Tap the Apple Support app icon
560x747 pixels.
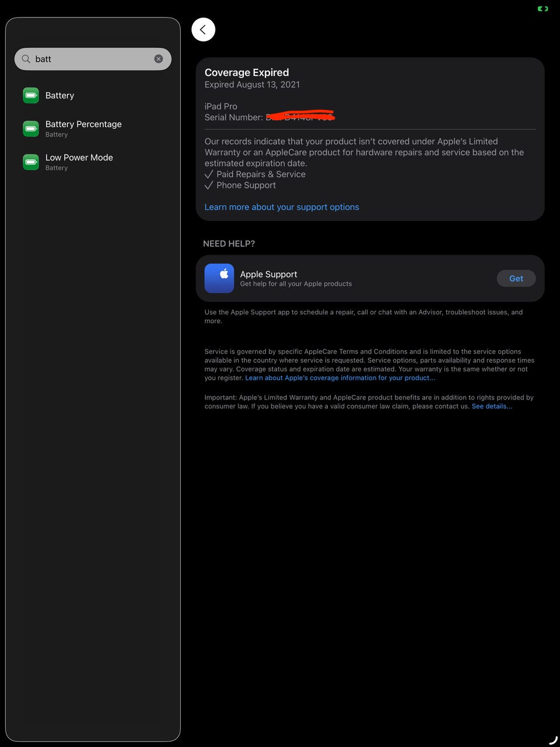(219, 278)
